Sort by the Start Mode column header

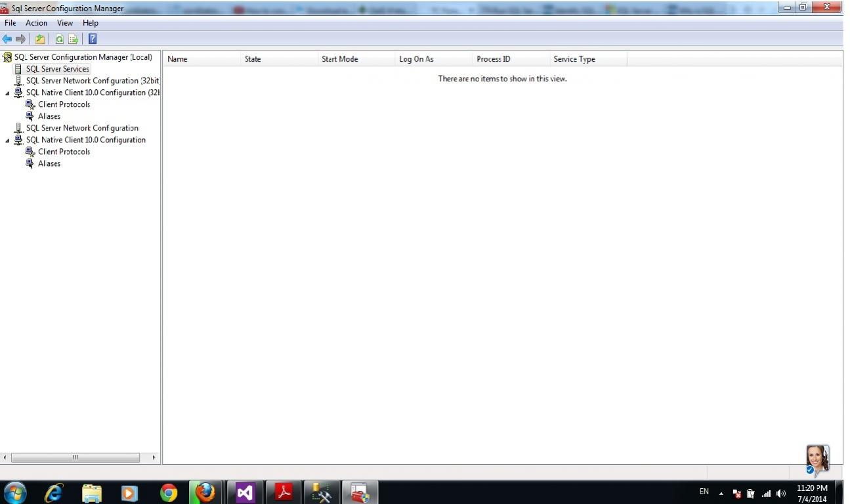[356, 59]
